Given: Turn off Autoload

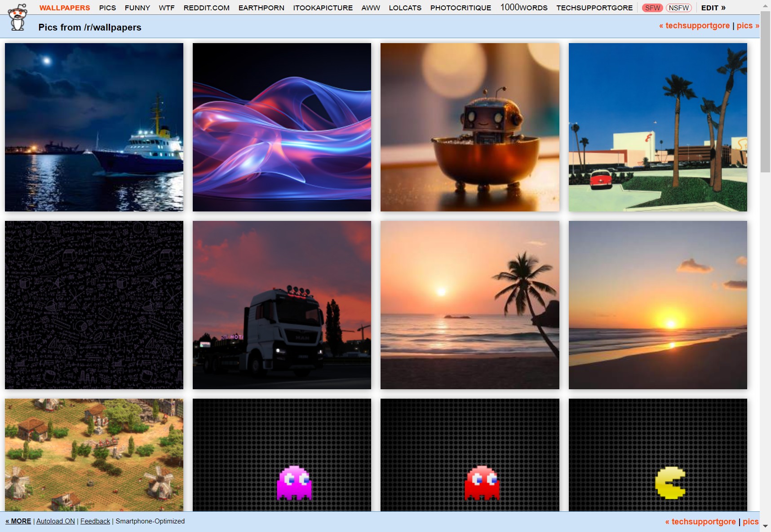Looking at the screenshot, I should tap(55, 521).
